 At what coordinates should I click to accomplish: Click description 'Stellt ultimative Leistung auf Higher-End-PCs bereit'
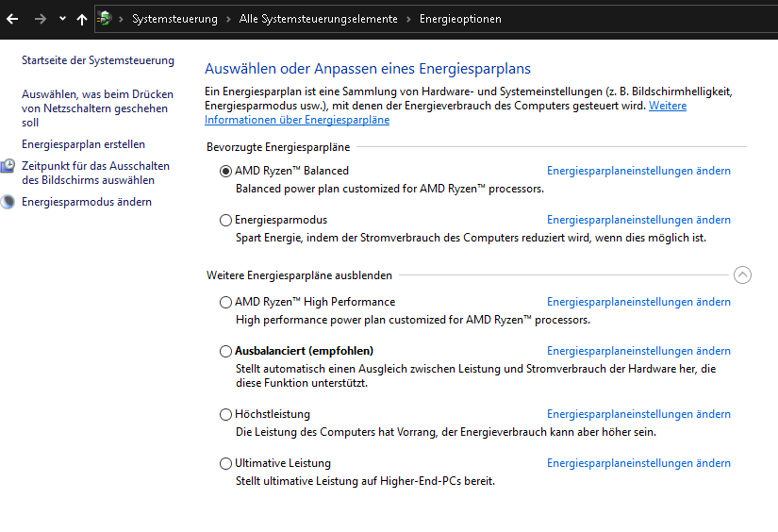point(365,481)
